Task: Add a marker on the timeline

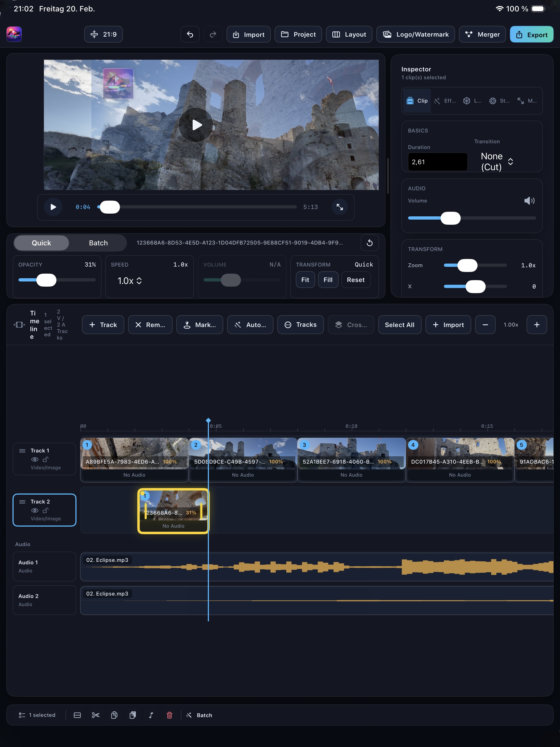Action: (200, 325)
